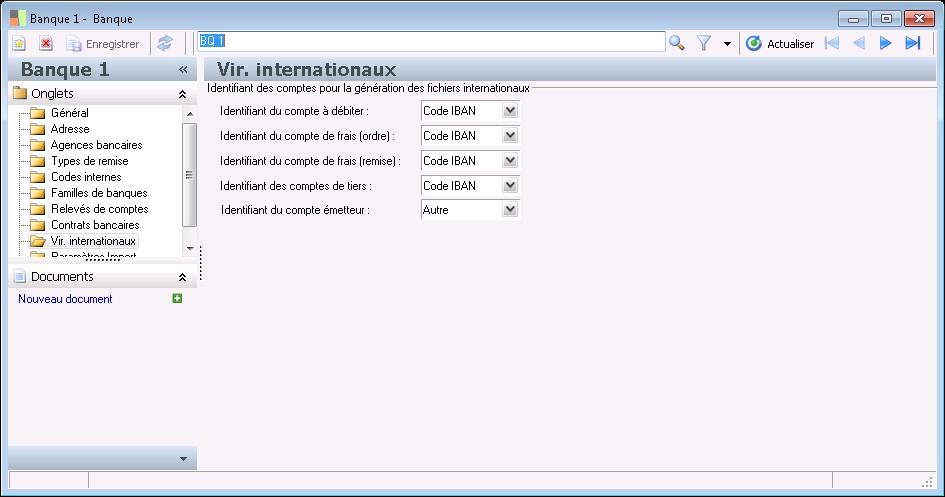
Task: Click the Enregistrer save button
Action: pyautogui.click(x=103, y=44)
